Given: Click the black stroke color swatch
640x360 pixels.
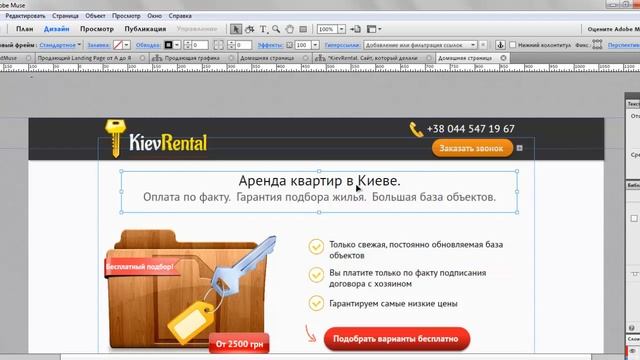Looking at the screenshot, I should (x=168, y=45).
